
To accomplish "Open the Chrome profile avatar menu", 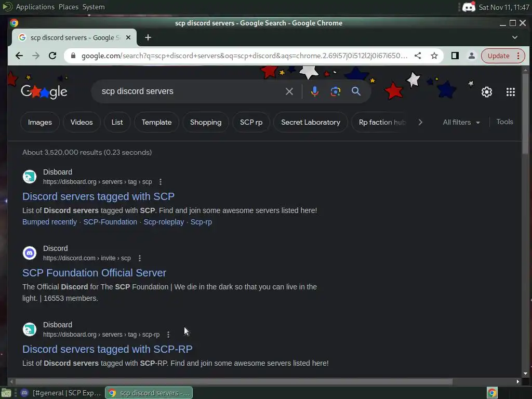I will [x=472, y=56].
